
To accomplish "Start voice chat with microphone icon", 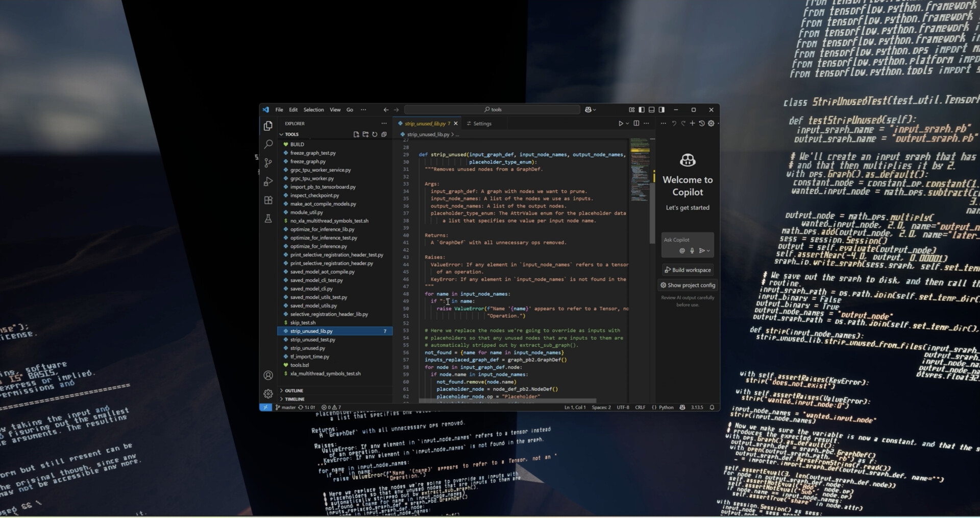I will [692, 250].
